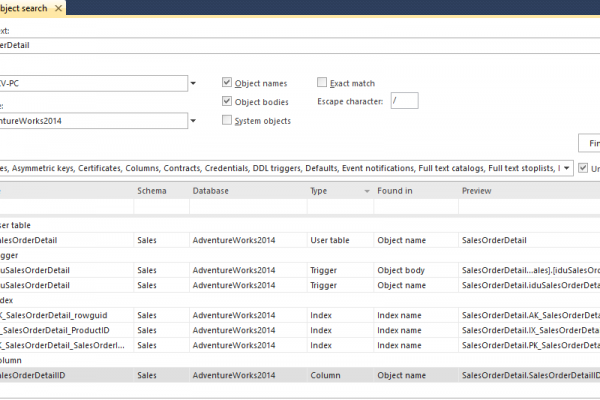This screenshot has width=600, height=400.
Task: Click the server combo box field
Action: tap(94, 83)
